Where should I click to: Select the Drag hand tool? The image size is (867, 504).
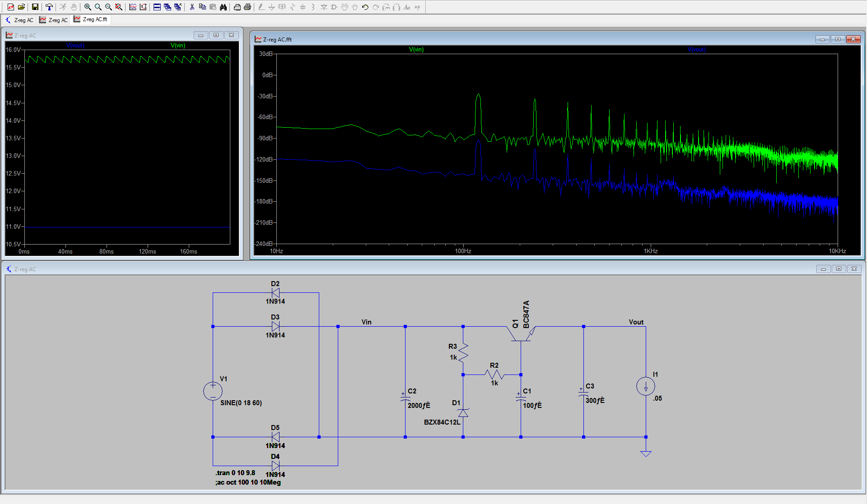pos(355,7)
